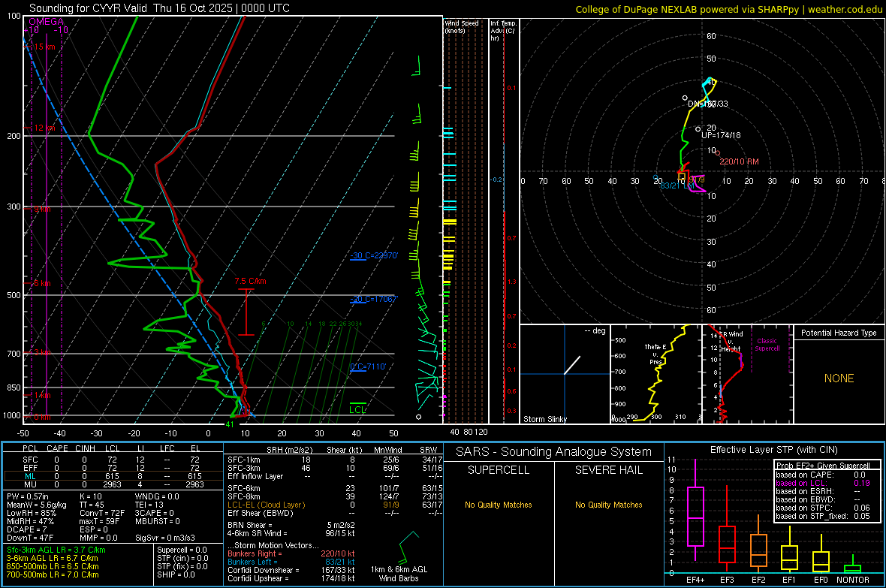886x588 pixels.
Task: Click the 850-500mb LR value
Action: click(53, 566)
